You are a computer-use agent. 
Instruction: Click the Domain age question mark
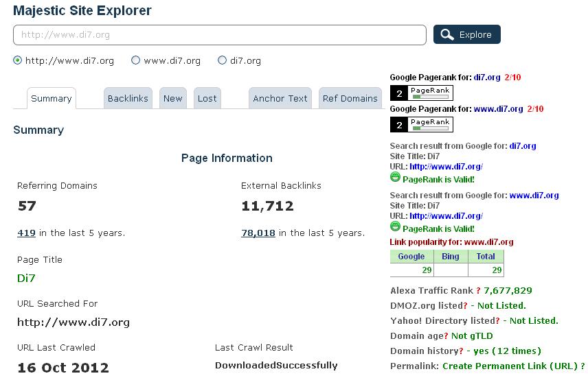coord(446,336)
